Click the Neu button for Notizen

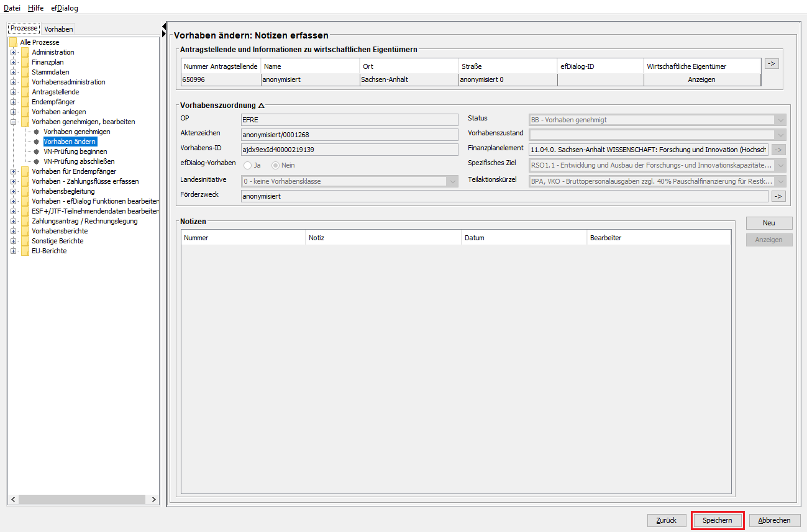click(x=769, y=223)
